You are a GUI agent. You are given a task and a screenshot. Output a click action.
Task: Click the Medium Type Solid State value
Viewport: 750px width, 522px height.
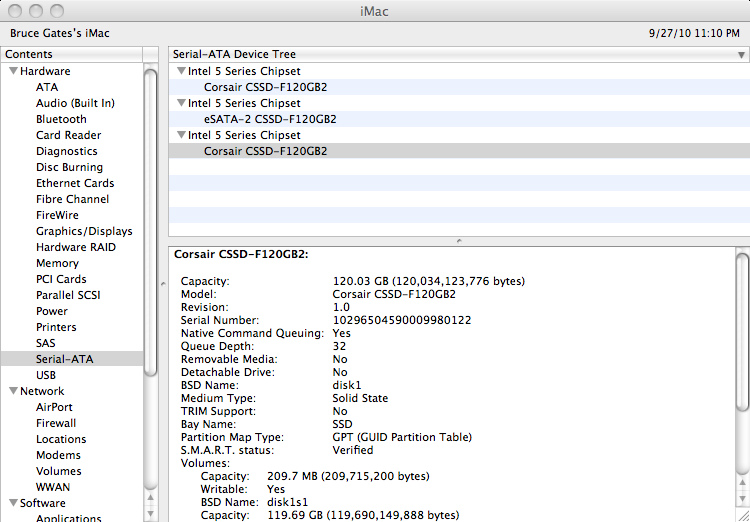[x=360, y=398]
